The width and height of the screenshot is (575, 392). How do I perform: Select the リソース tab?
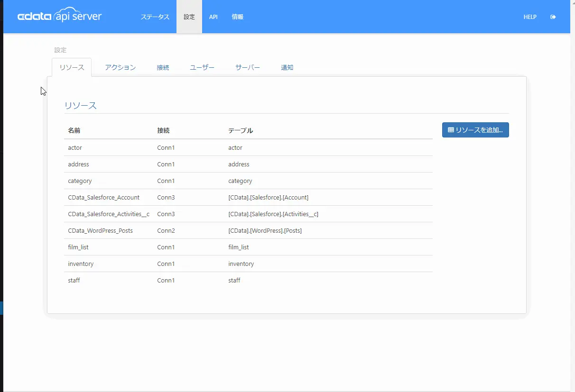pos(71,67)
